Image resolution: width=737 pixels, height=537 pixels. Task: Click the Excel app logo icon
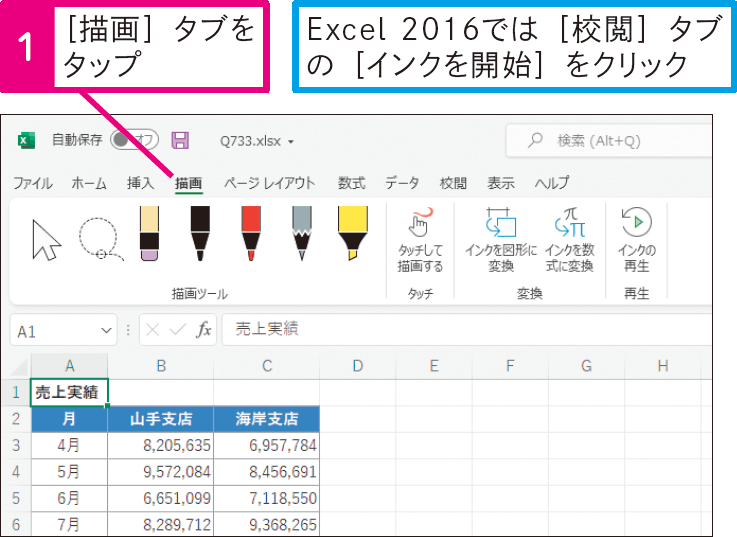(x=26, y=140)
